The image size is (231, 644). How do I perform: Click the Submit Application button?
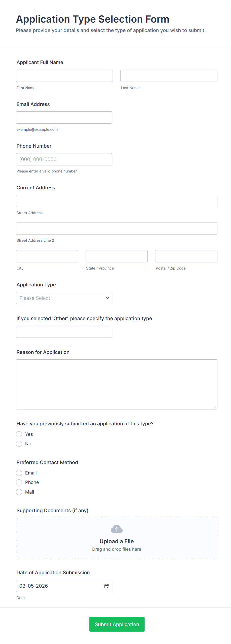pyautogui.click(x=117, y=624)
